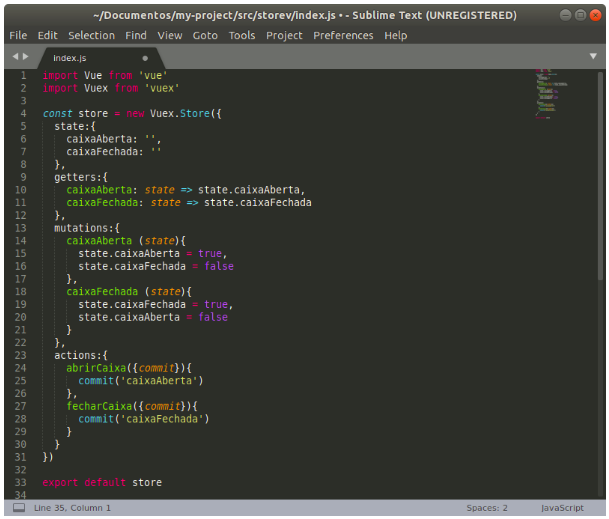Image resolution: width=609 pixels, height=519 pixels.
Task: Click the 'const store = new Vuex.Store' line
Action: click(x=132, y=113)
